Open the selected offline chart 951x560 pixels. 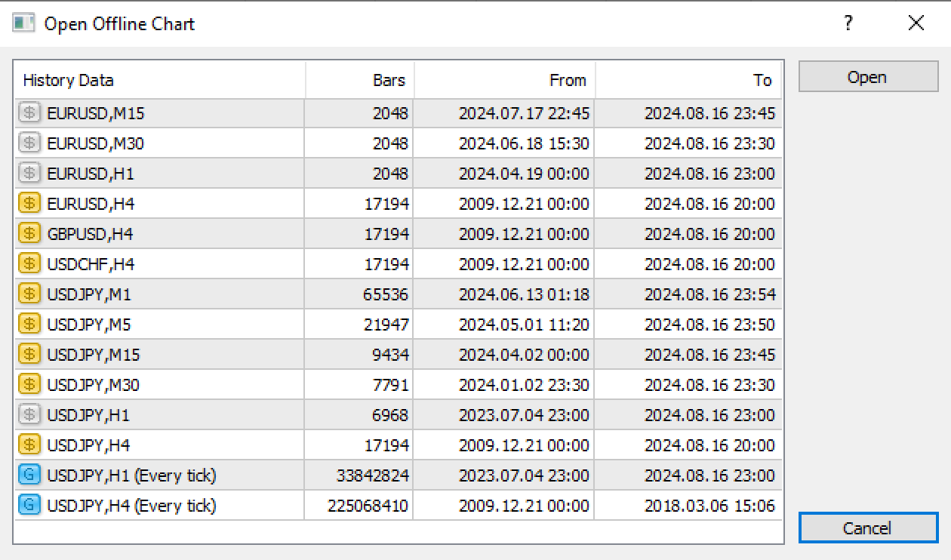[868, 77]
